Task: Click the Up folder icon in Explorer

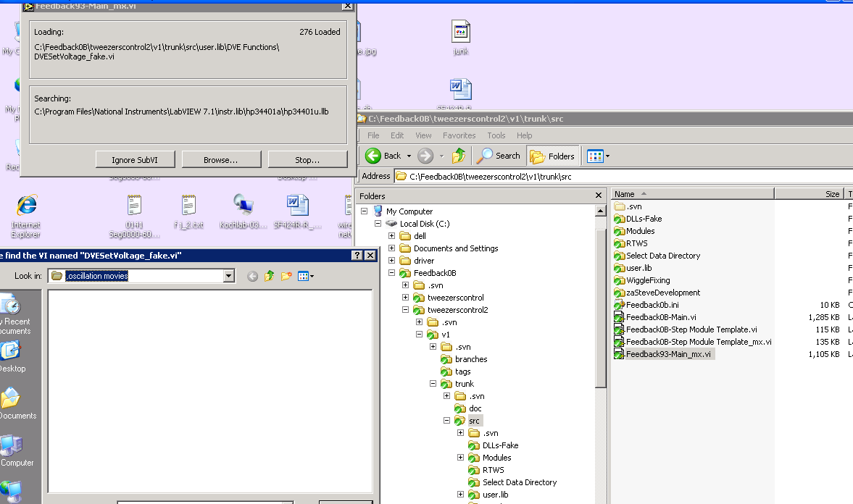Action: 458,156
